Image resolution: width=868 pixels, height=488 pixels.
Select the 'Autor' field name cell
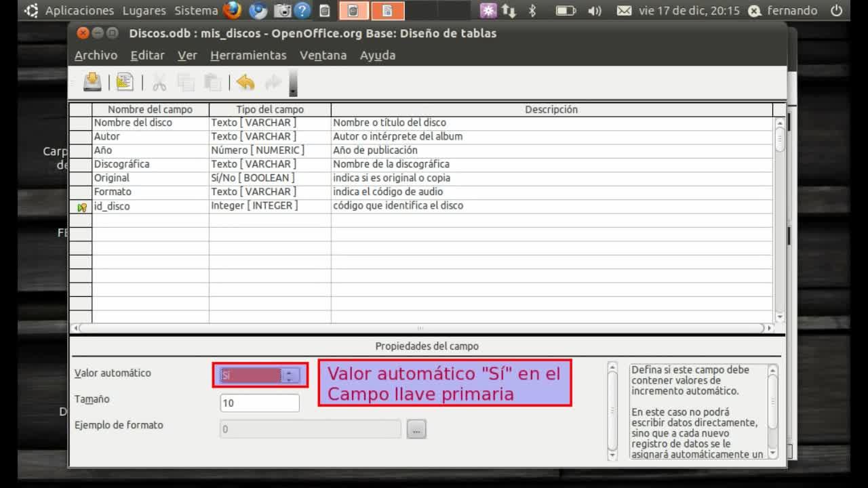click(150, 136)
